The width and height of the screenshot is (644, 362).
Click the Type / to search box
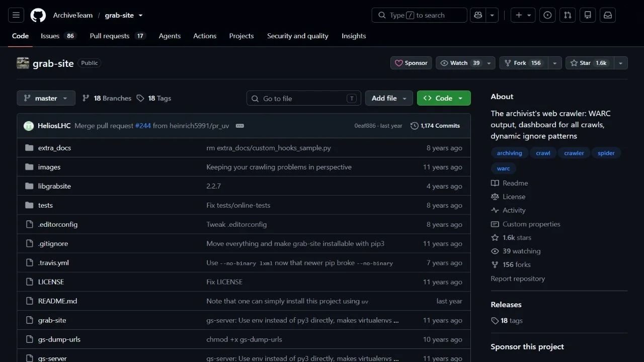(x=420, y=15)
